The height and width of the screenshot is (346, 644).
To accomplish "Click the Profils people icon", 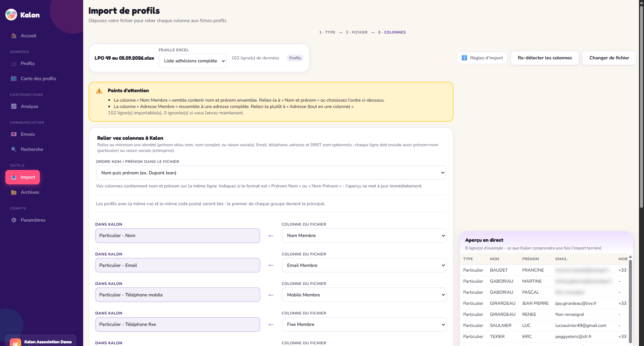I will 14,64.
